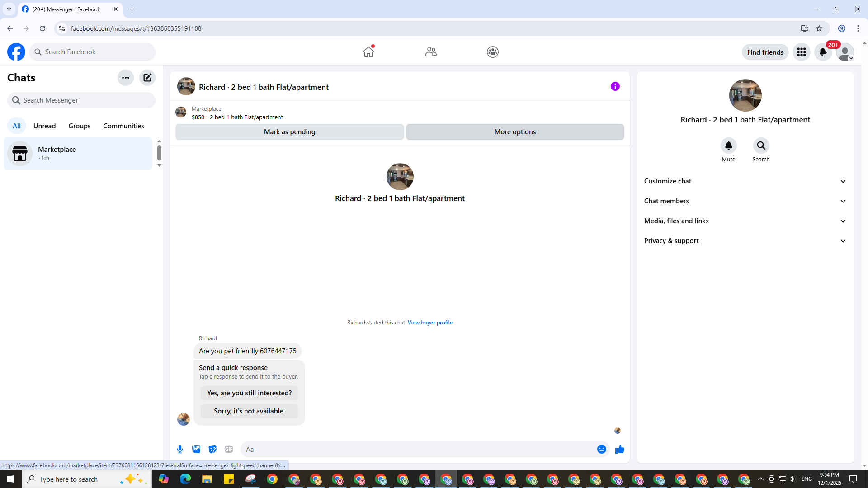Open Chats options three-dot menu
The image size is (868, 488).
pyautogui.click(x=126, y=78)
